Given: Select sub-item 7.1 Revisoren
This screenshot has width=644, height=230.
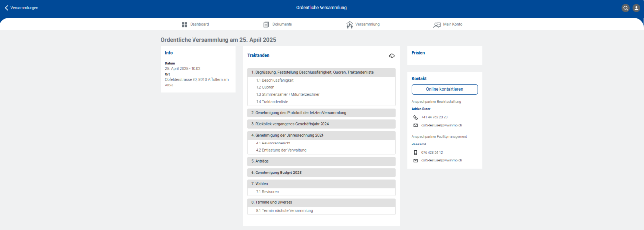Looking at the screenshot, I should (x=267, y=192).
